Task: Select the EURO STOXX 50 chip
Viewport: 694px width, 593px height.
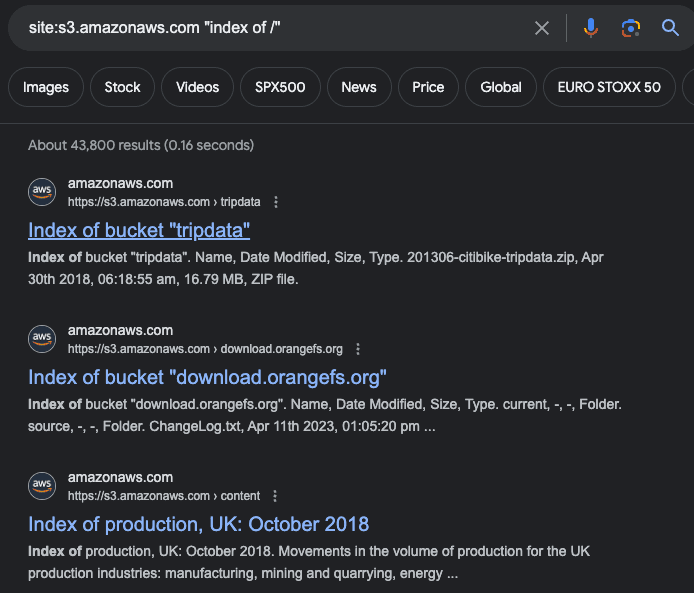Action: click(x=609, y=87)
